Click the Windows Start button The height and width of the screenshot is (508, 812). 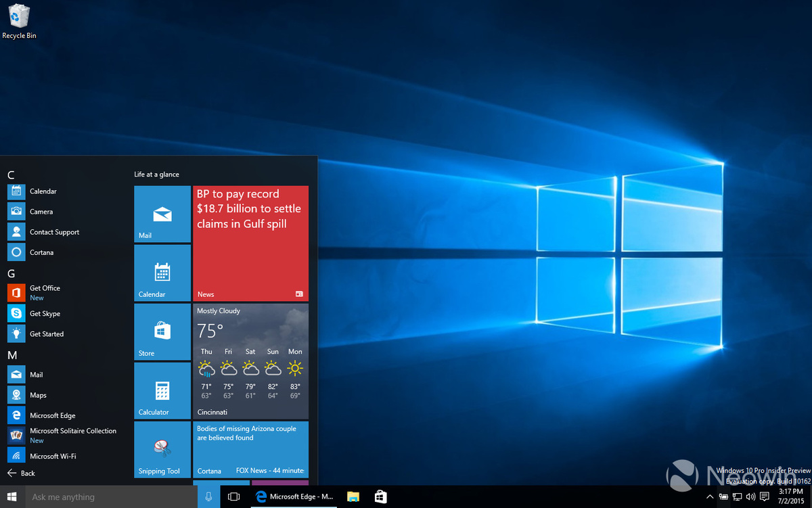point(12,497)
